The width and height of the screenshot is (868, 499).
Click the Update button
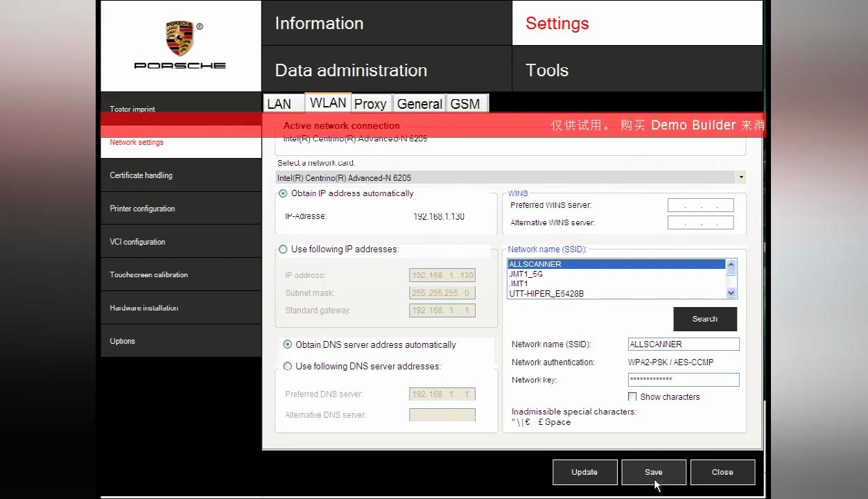pyautogui.click(x=584, y=472)
